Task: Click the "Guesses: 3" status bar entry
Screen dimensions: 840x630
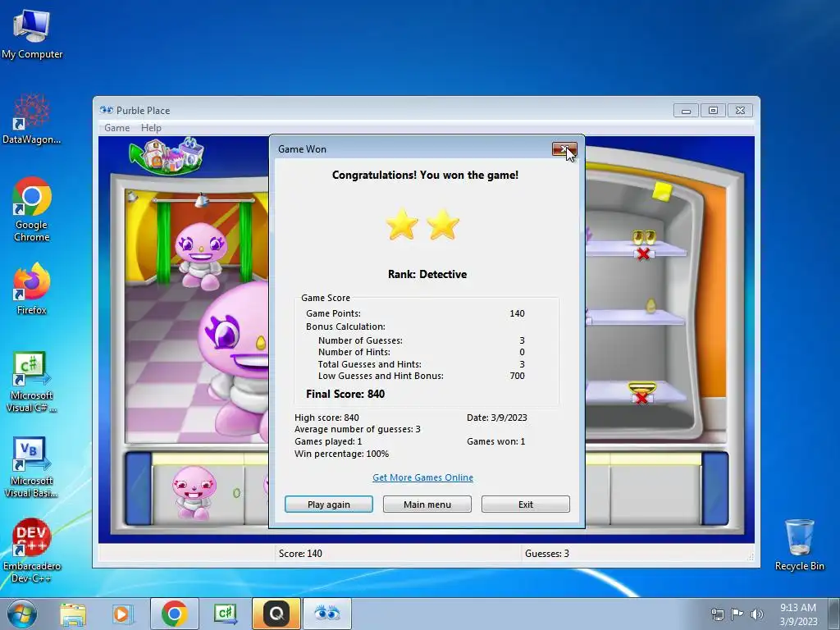Action: tap(547, 554)
